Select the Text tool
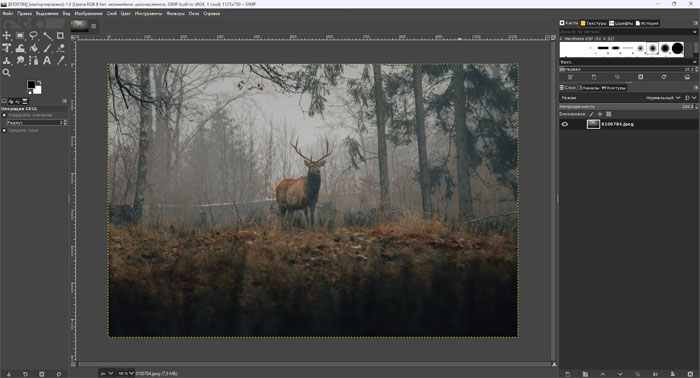This screenshot has height=378, width=700. [47, 60]
